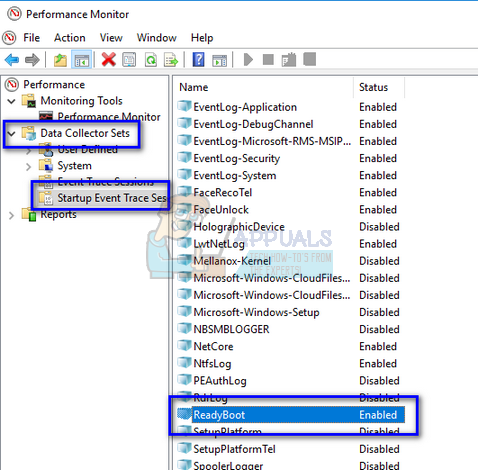Expand the System folder node

coord(28,166)
